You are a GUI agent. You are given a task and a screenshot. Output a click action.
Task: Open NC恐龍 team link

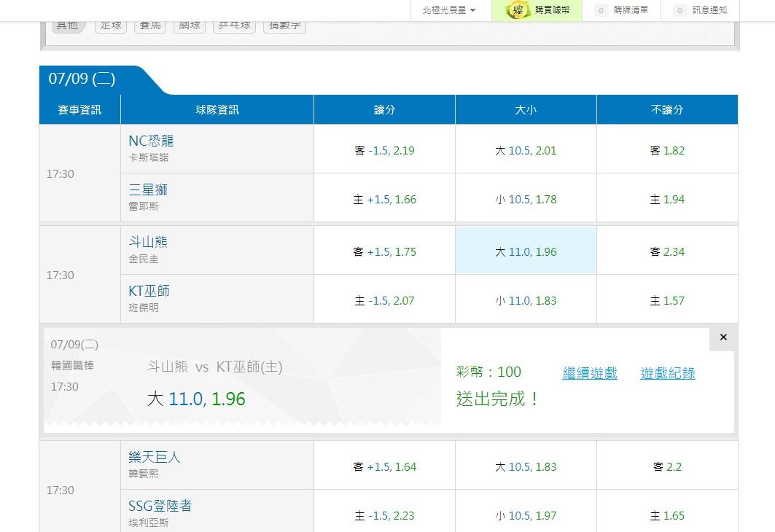click(x=151, y=141)
